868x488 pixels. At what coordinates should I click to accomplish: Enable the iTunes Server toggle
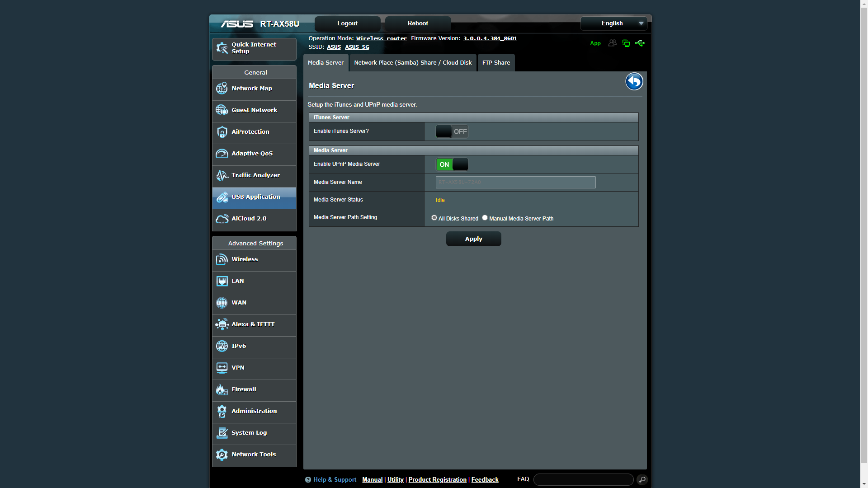pos(452,131)
